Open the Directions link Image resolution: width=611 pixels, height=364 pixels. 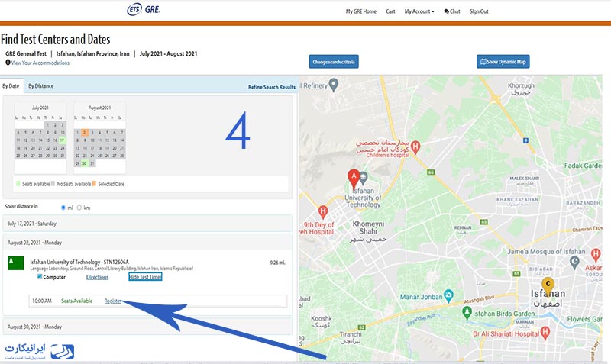(98, 277)
